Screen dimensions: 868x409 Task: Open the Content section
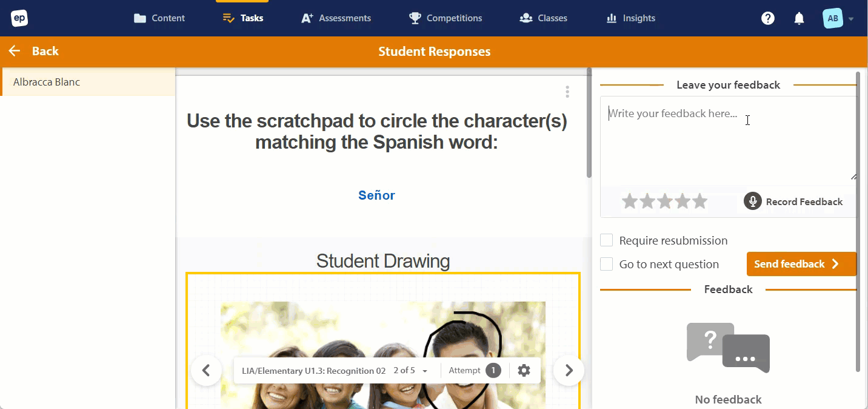[159, 18]
